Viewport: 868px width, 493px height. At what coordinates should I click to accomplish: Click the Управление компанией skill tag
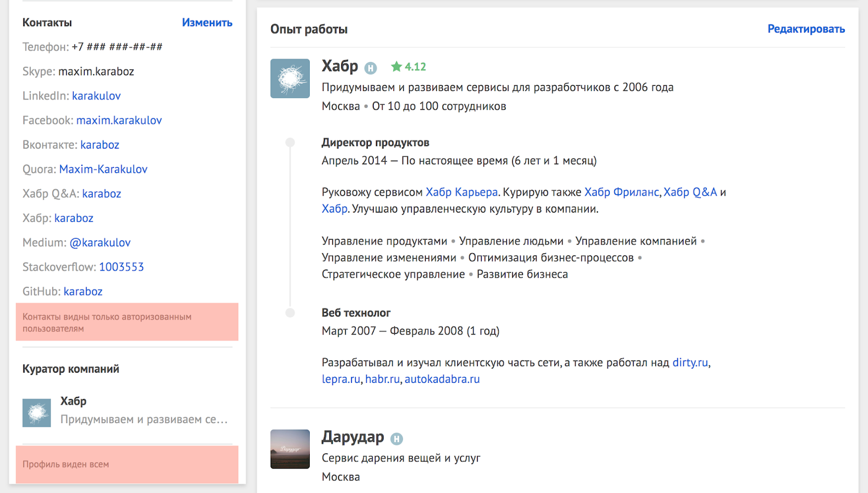point(636,241)
